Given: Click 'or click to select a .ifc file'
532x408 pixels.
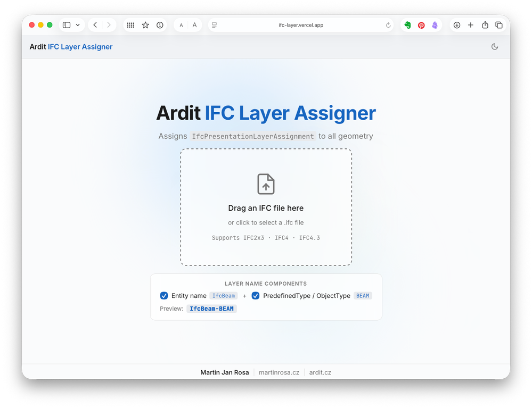Looking at the screenshot, I should click(266, 223).
